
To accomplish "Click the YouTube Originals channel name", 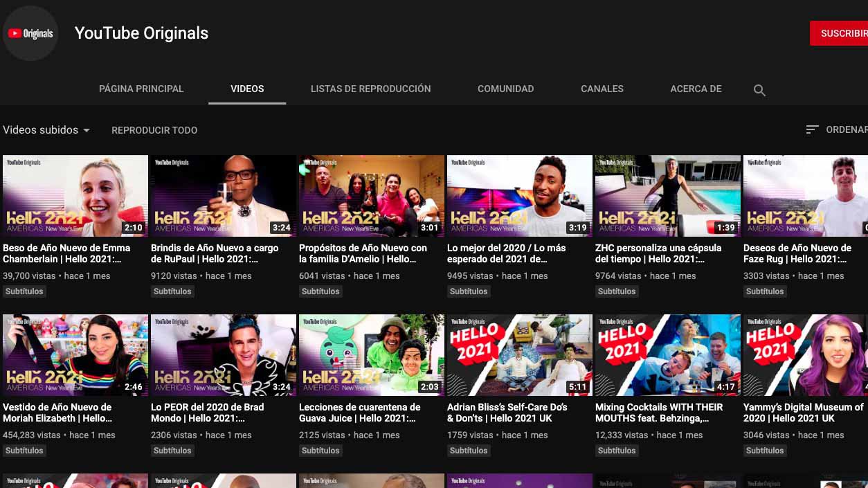I will click(x=141, y=33).
